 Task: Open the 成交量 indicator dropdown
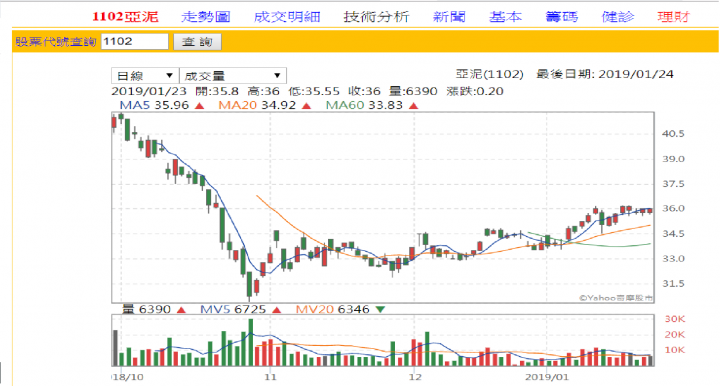tap(233, 76)
